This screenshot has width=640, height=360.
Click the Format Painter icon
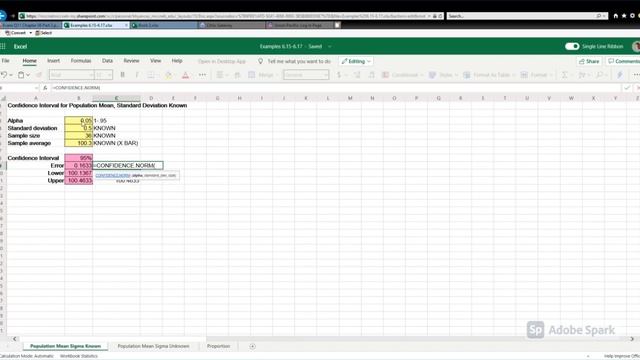point(39,75)
